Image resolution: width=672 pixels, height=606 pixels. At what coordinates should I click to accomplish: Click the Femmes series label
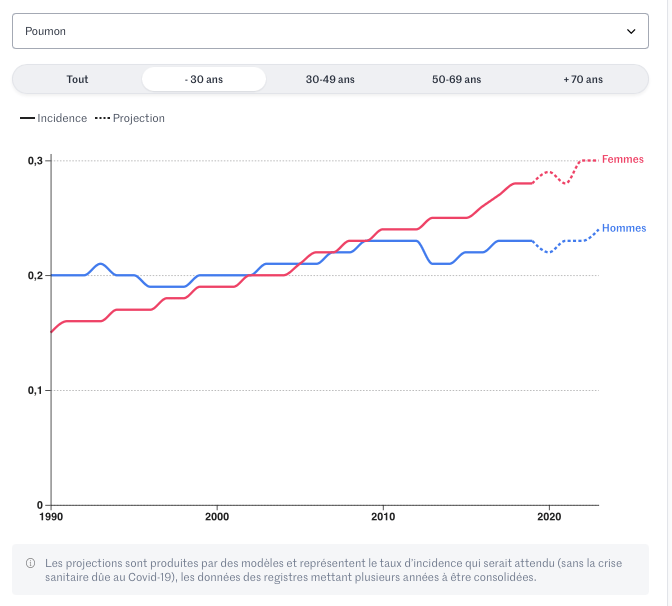coord(622,160)
